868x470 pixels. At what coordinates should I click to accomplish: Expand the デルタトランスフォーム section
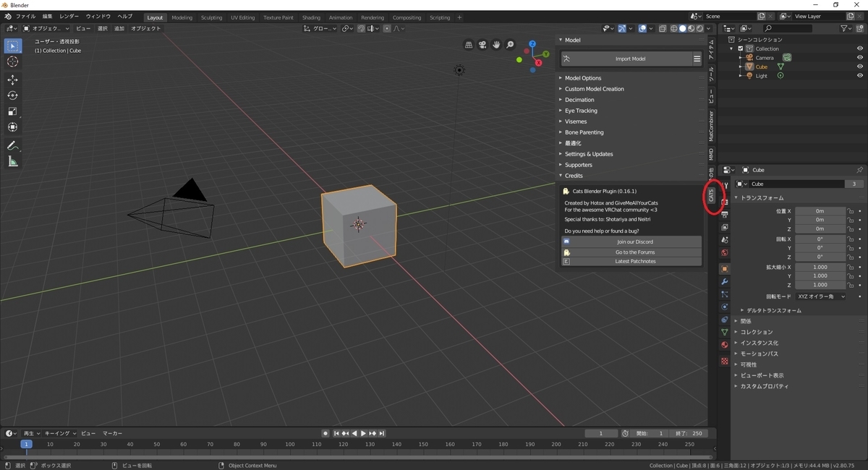click(773, 310)
